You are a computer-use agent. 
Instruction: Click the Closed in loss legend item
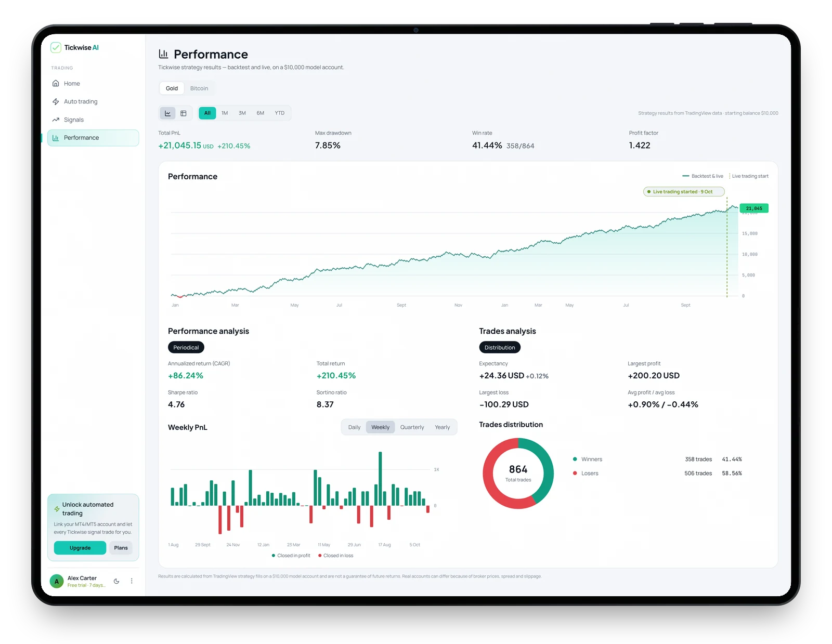point(336,556)
